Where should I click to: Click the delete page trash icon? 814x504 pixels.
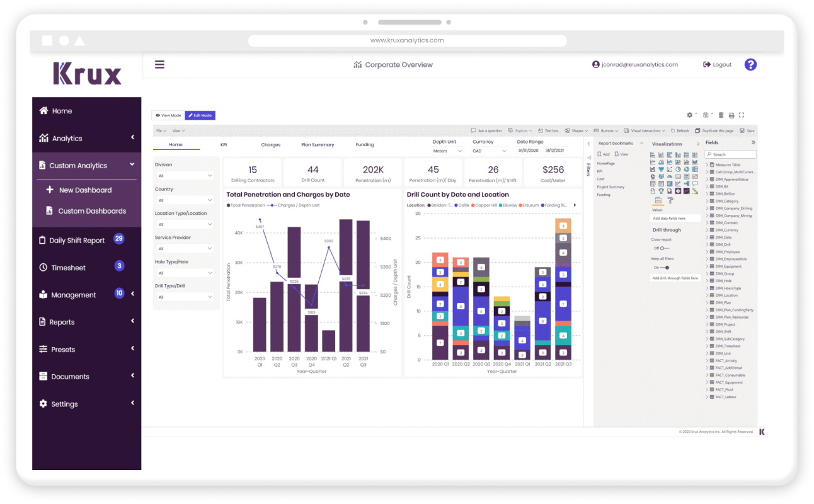coord(721,115)
